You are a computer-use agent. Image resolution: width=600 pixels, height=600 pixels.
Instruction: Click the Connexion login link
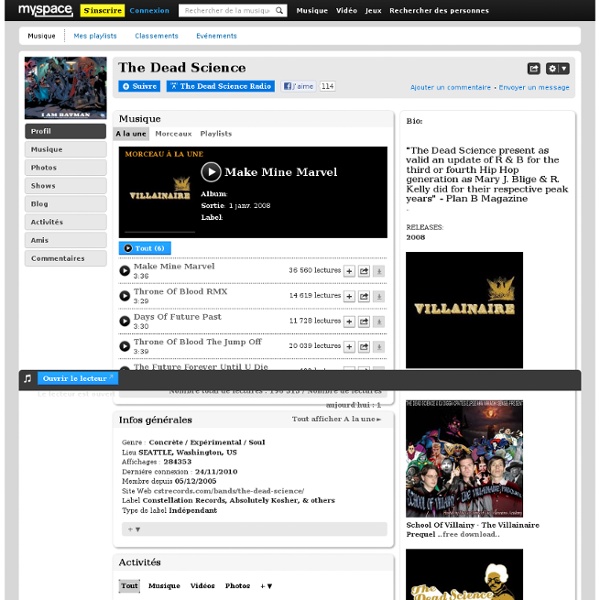click(x=149, y=10)
